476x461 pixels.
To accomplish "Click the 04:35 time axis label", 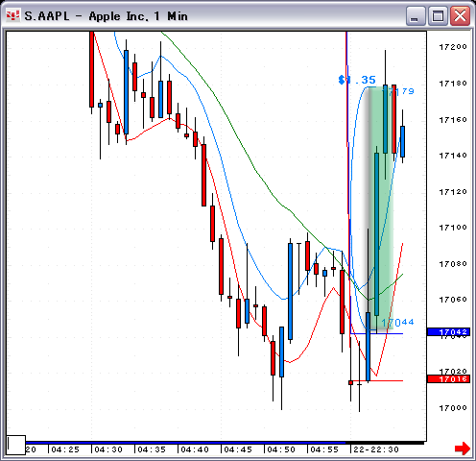I will point(152,449).
